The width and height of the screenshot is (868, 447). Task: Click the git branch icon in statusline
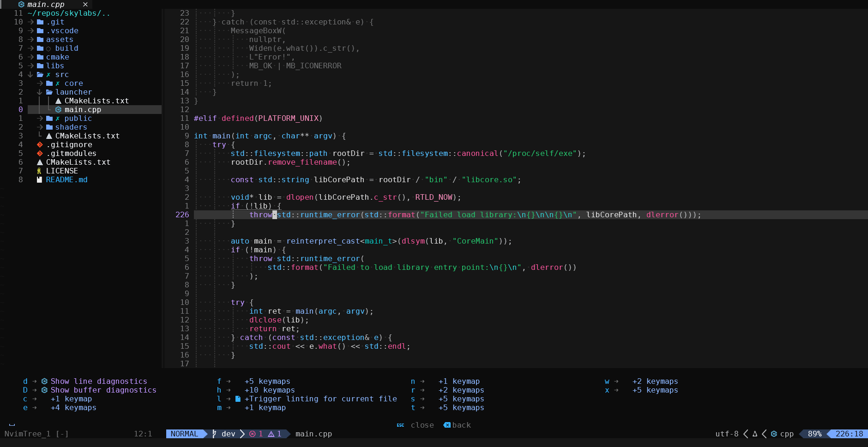point(214,434)
